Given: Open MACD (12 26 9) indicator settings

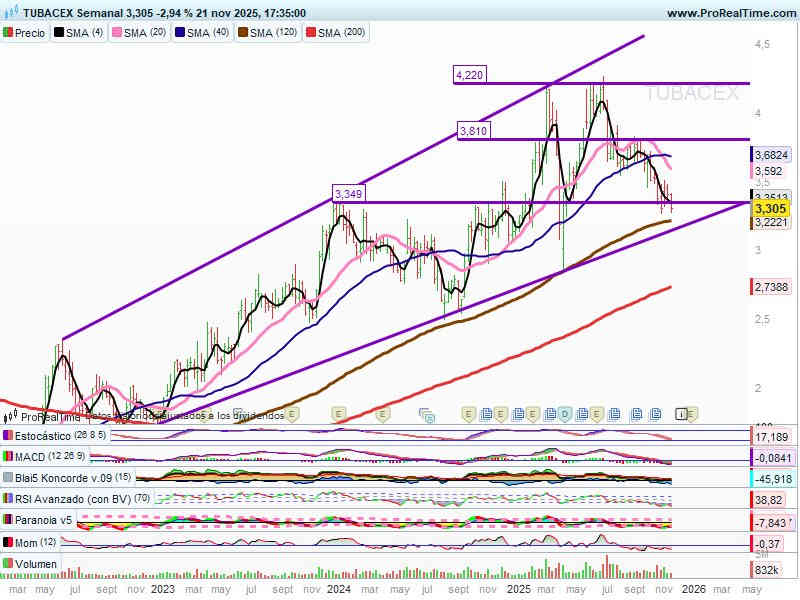Looking at the screenshot, I should click(x=46, y=457).
